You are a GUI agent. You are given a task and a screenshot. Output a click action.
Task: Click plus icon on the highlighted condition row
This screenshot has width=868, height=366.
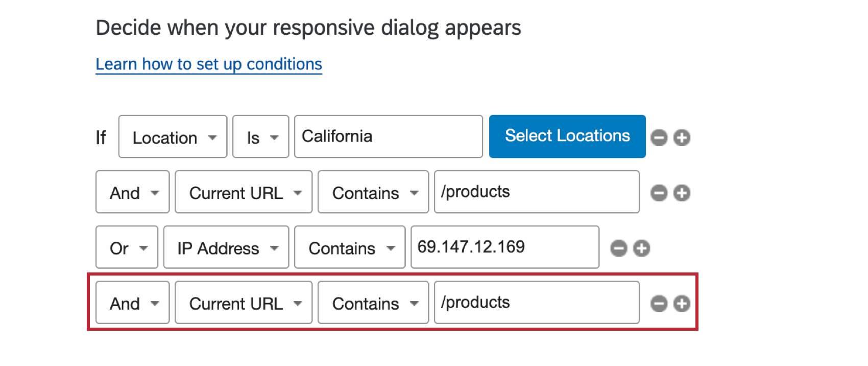click(683, 303)
